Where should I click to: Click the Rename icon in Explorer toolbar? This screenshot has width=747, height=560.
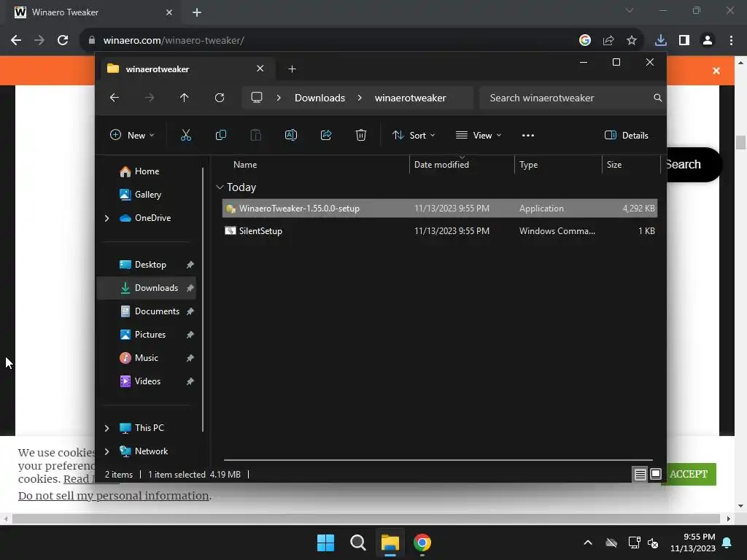(291, 135)
